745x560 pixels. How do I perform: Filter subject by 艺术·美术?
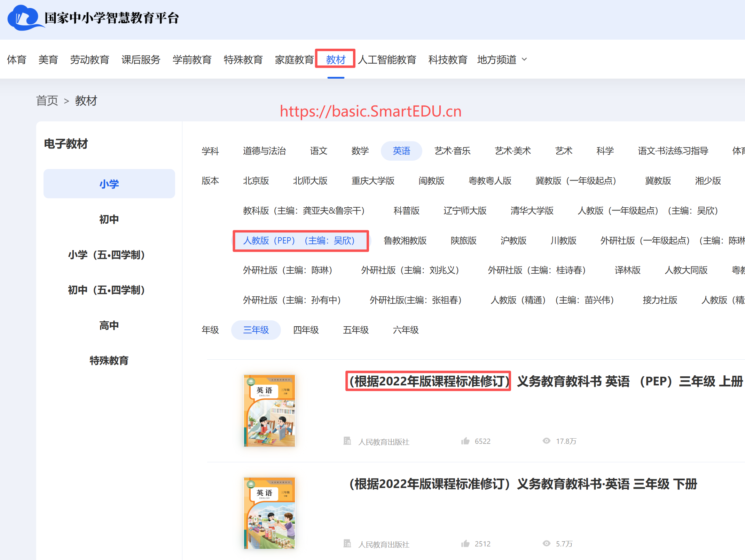pos(513,151)
